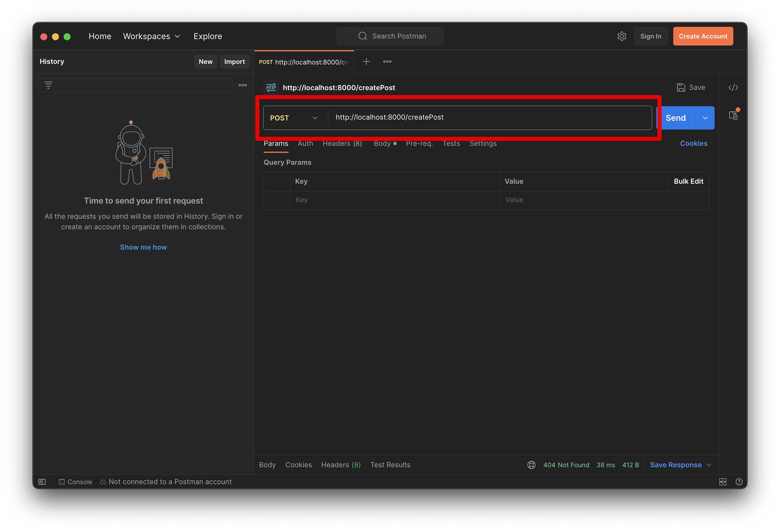Open tab bar more options
Screen dimensions: 780x532
(x=387, y=62)
